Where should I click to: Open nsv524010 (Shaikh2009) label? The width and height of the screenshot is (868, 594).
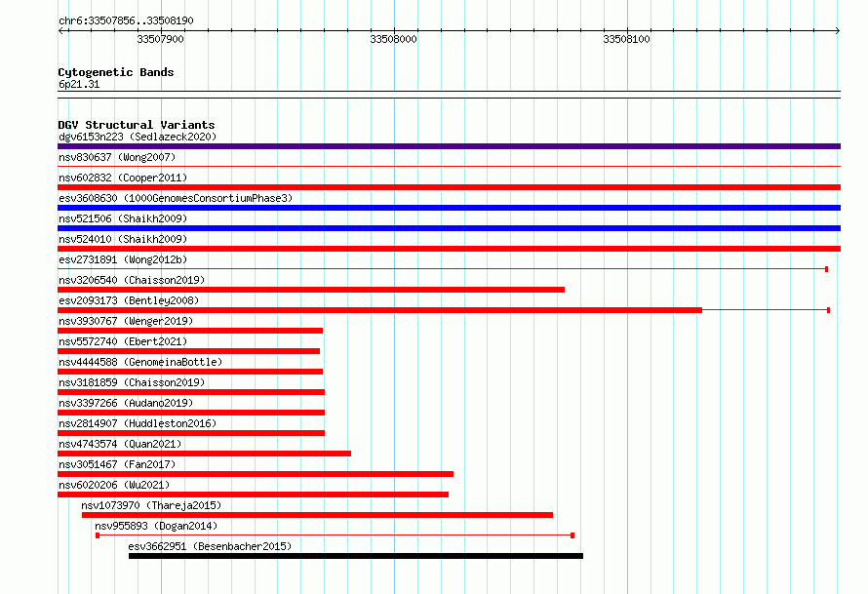pos(123,239)
